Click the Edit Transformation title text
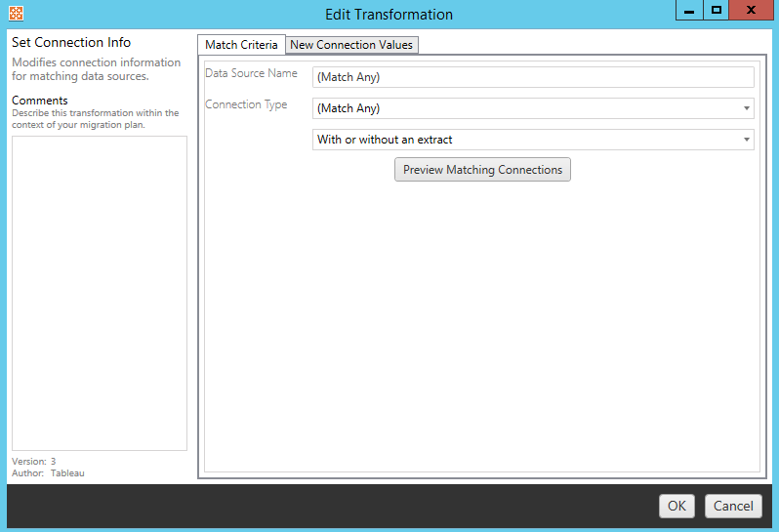This screenshot has height=532, width=779. 389,15
